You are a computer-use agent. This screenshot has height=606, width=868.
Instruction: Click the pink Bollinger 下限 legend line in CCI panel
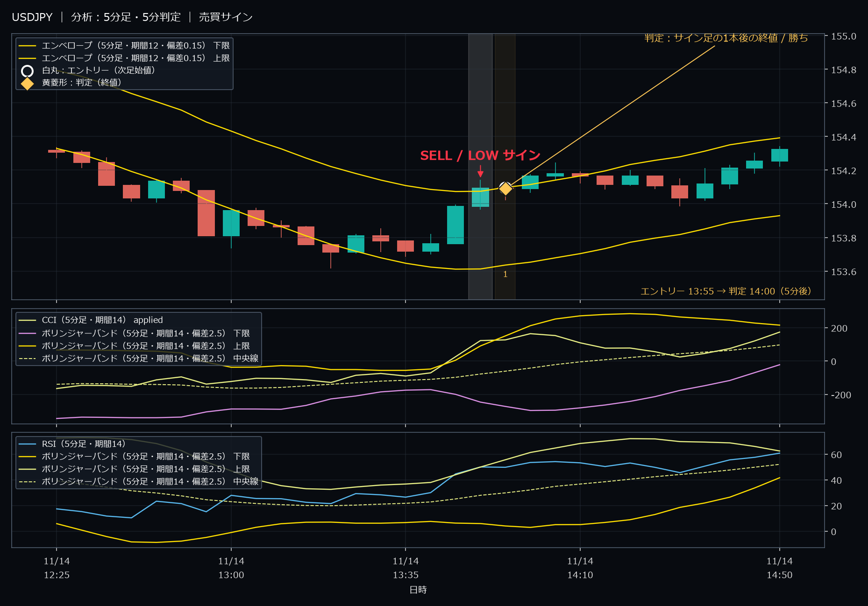click(x=28, y=333)
